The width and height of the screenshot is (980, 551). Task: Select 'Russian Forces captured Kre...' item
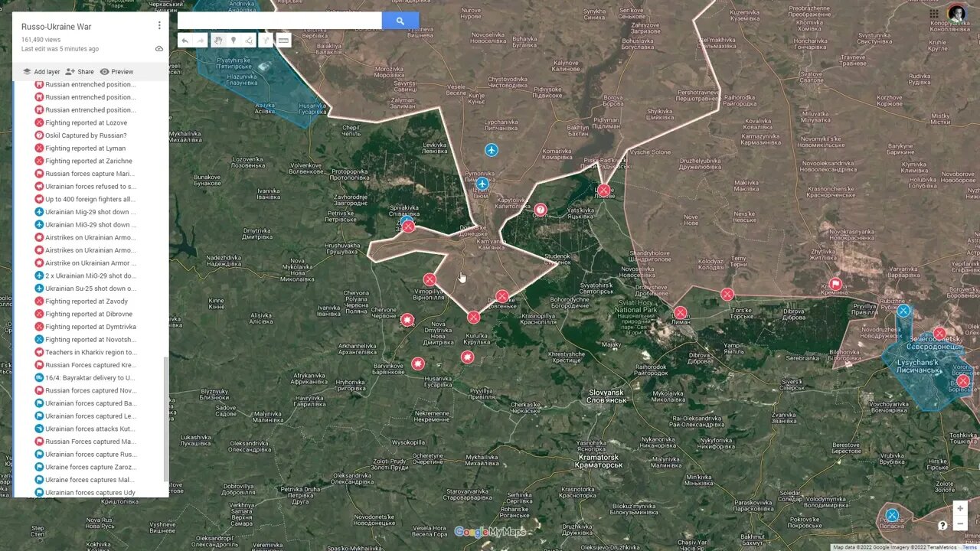(86, 365)
